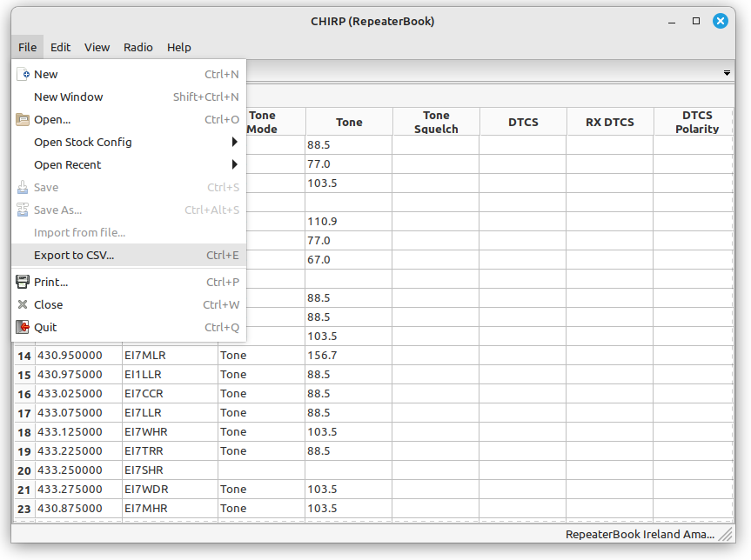The image size is (751, 560).
Task: Minimize the CHIRP window
Action: 672,22
